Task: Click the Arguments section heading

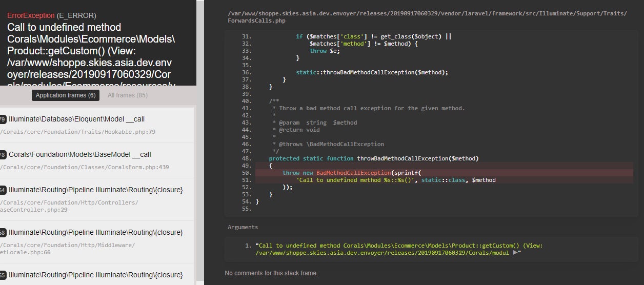Action: [243, 227]
